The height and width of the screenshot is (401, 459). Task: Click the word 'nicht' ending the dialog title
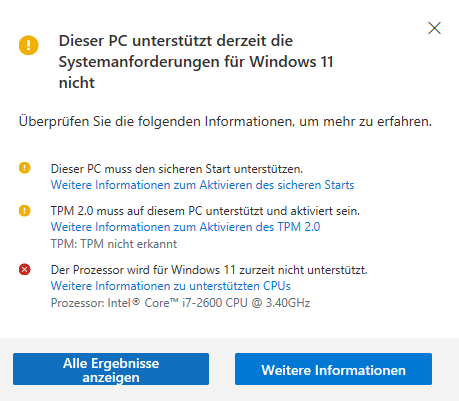pyautogui.click(x=77, y=83)
